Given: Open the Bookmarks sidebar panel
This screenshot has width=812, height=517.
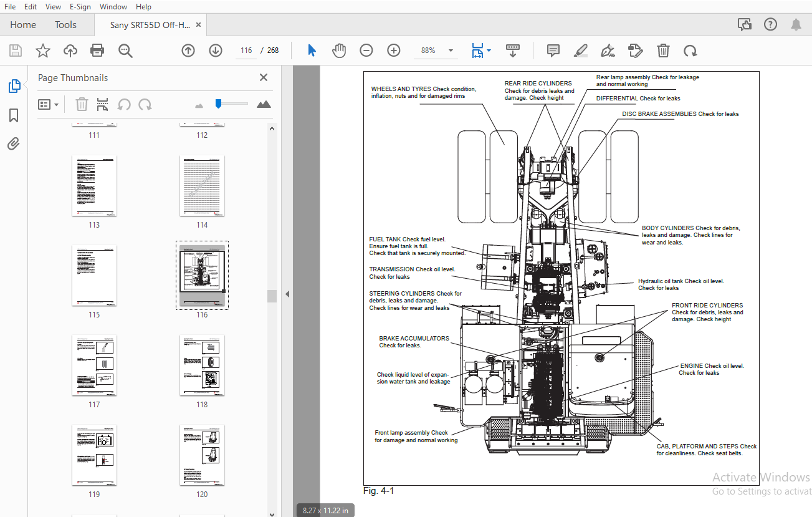Looking at the screenshot, I should 14,115.
